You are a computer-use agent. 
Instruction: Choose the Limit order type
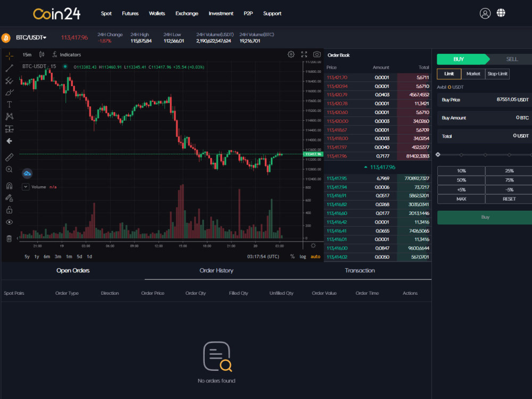tap(449, 73)
